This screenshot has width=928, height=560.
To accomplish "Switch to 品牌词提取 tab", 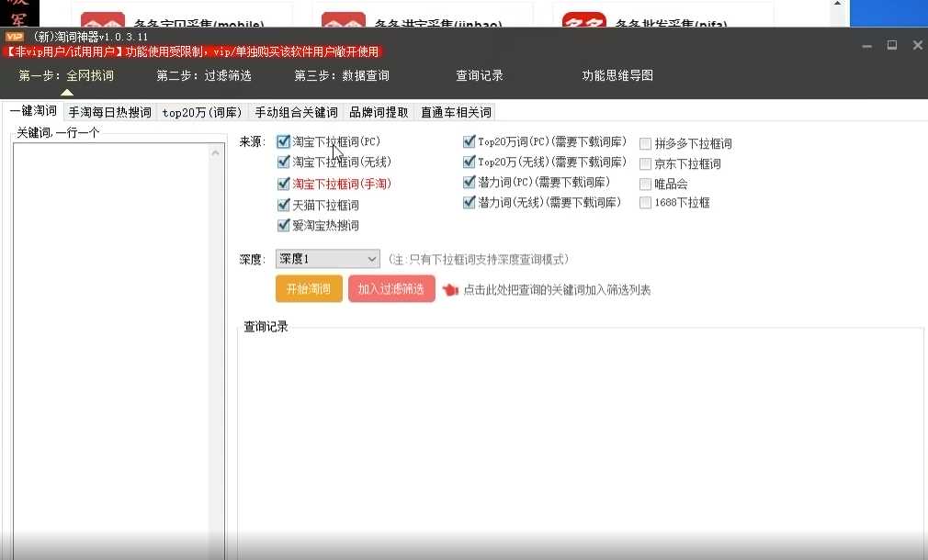I will click(379, 112).
